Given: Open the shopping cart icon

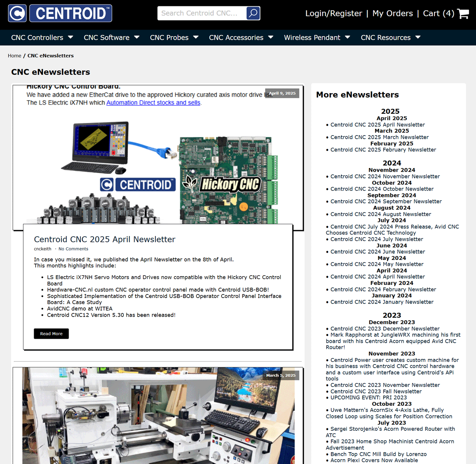Looking at the screenshot, I should click(x=463, y=13).
